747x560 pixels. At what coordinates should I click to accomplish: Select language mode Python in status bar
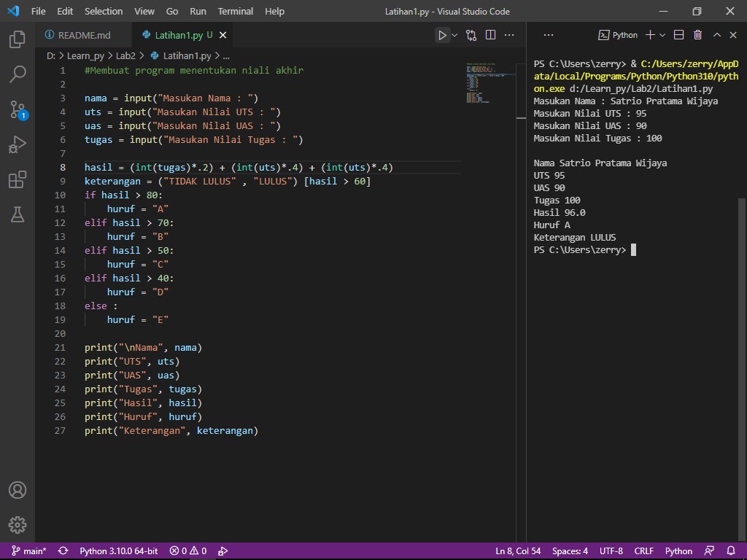coord(678,551)
